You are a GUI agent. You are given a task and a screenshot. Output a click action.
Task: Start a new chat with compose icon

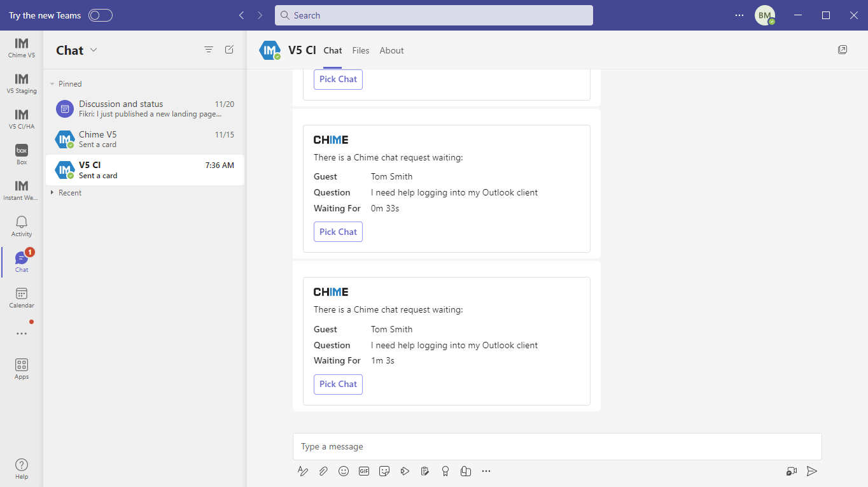(x=229, y=50)
